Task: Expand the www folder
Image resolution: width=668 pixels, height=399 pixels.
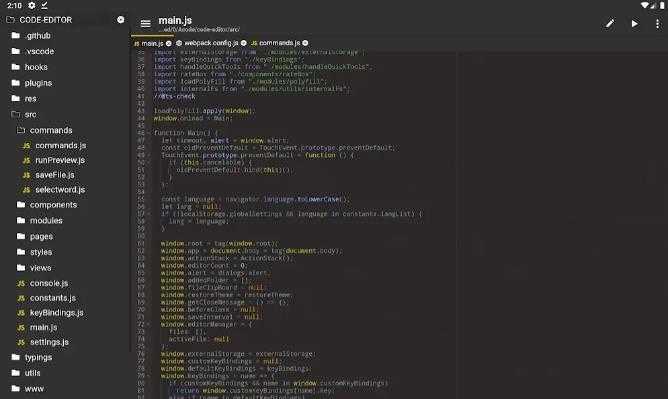Action: [34, 389]
